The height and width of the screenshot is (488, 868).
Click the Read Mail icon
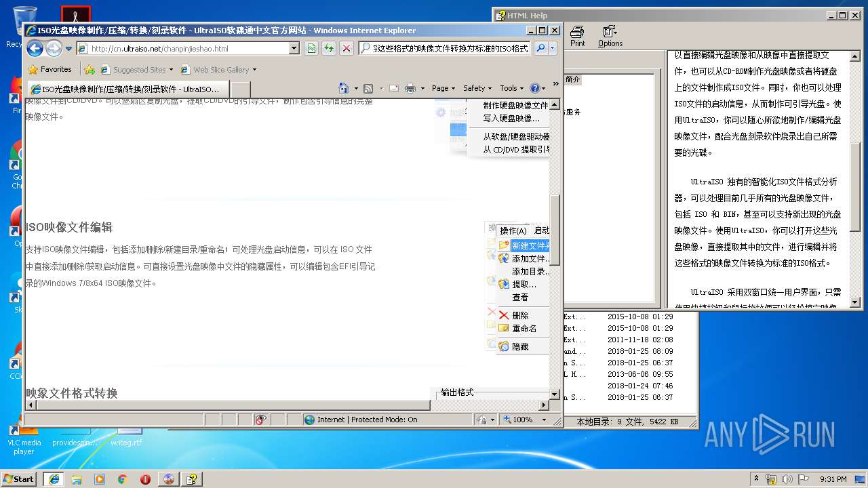(393, 88)
